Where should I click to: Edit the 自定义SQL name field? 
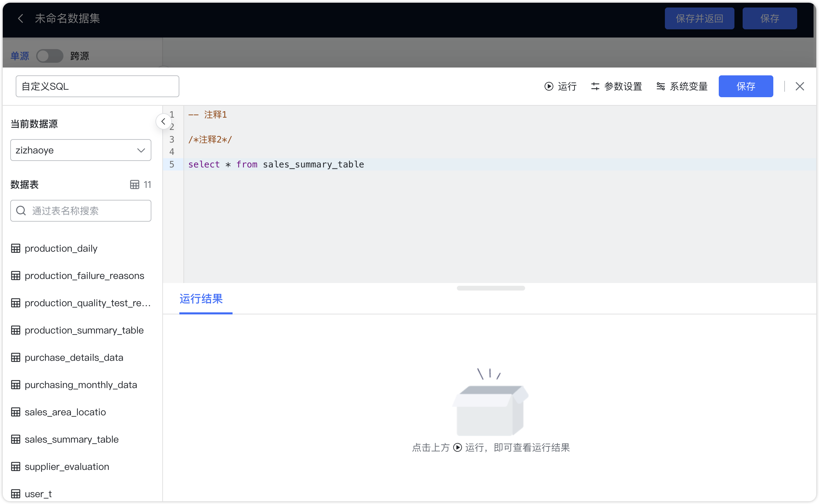pos(98,86)
